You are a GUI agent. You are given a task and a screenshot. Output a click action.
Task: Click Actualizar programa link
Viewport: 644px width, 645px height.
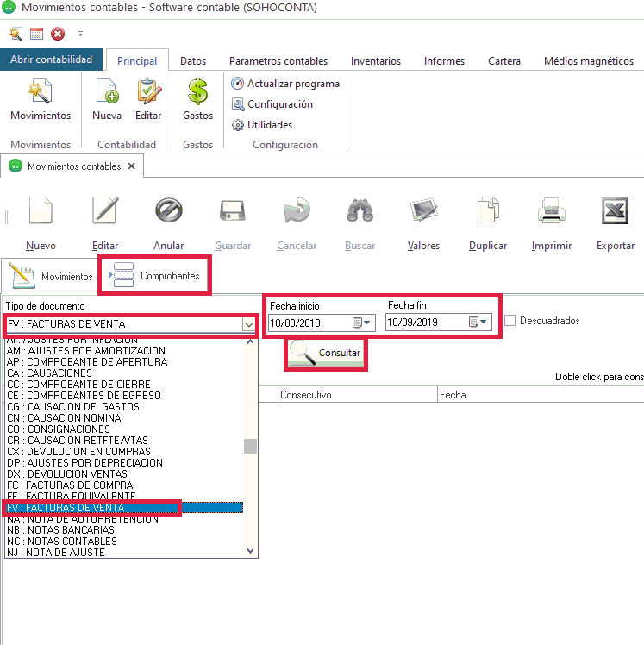click(x=293, y=84)
